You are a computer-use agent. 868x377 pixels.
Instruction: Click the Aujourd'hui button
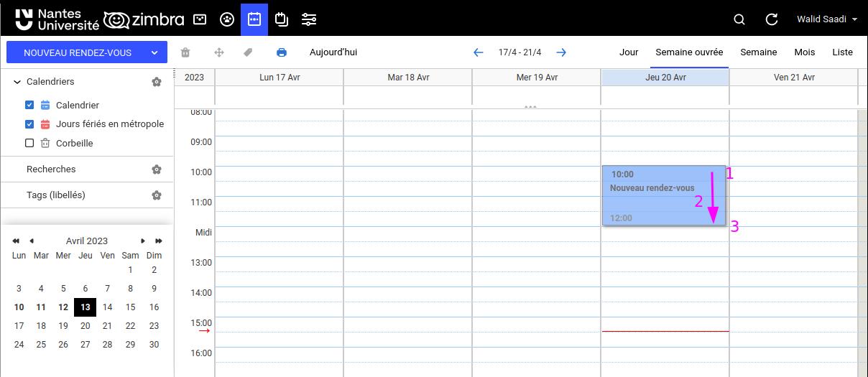point(333,52)
